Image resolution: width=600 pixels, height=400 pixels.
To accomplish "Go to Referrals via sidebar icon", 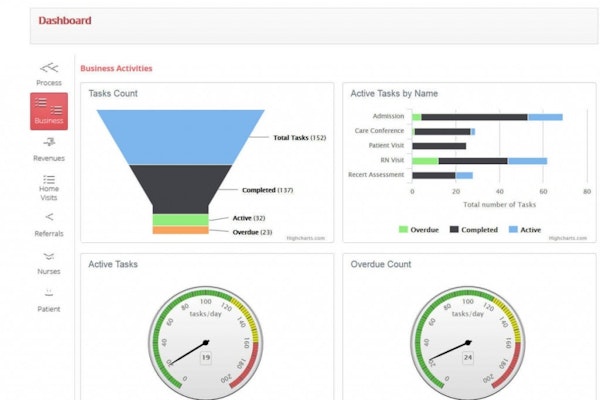I will (x=49, y=218).
